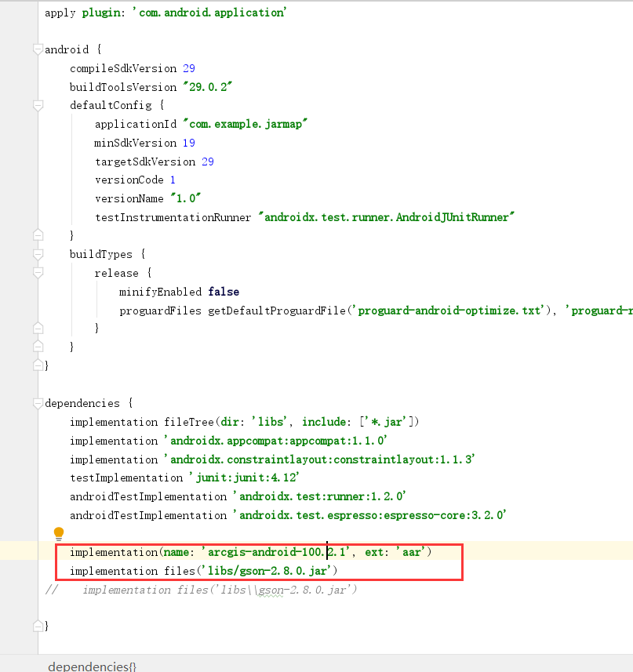The image size is (633, 672).
Task: Click minSdkVersion value 19
Action: (189, 143)
